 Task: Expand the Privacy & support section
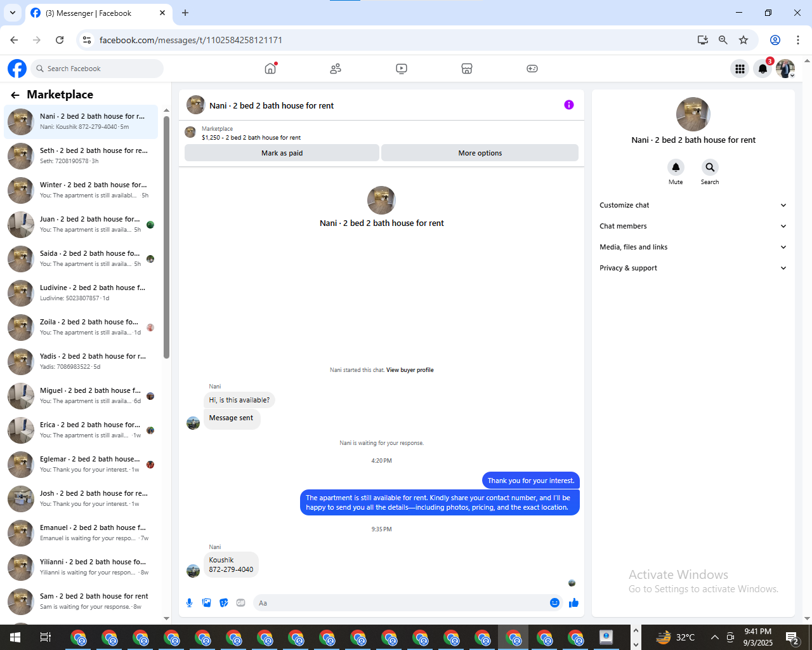point(693,268)
